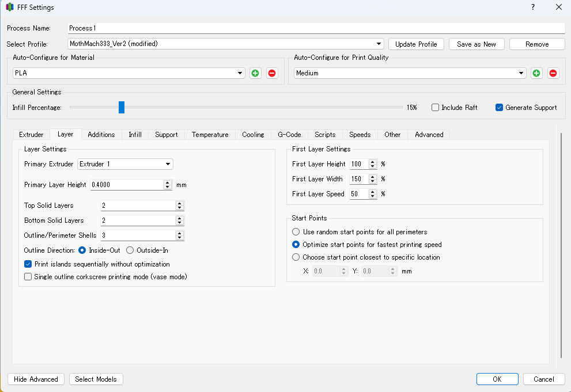The height and width of the screenshot is (392, 571).
Task: Click the Infill Percentage slider handle
Action: [122, 107]
